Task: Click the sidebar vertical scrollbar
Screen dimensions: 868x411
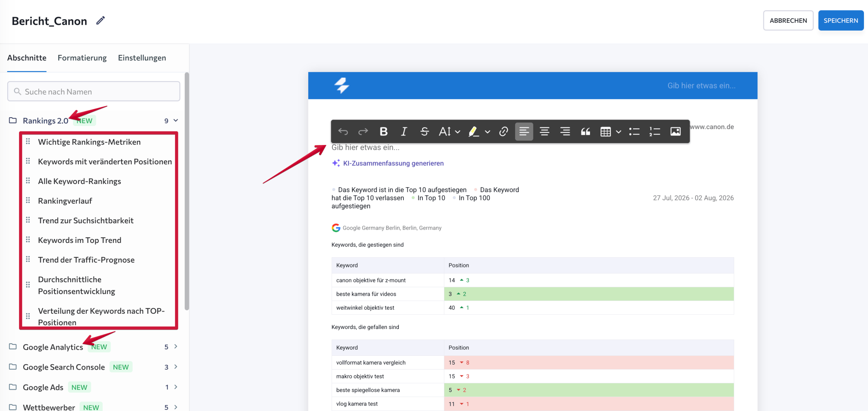Action: (x=186, y=191)
